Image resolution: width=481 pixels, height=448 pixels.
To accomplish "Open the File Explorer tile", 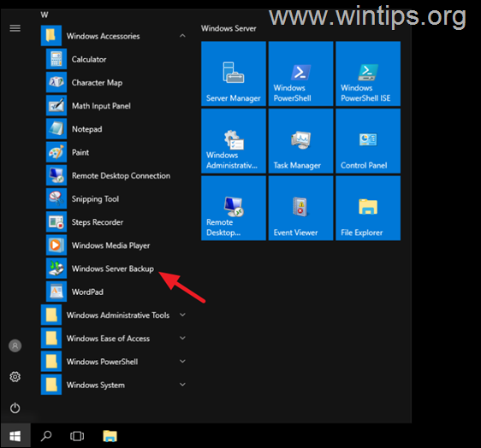I will coord(368,208).
